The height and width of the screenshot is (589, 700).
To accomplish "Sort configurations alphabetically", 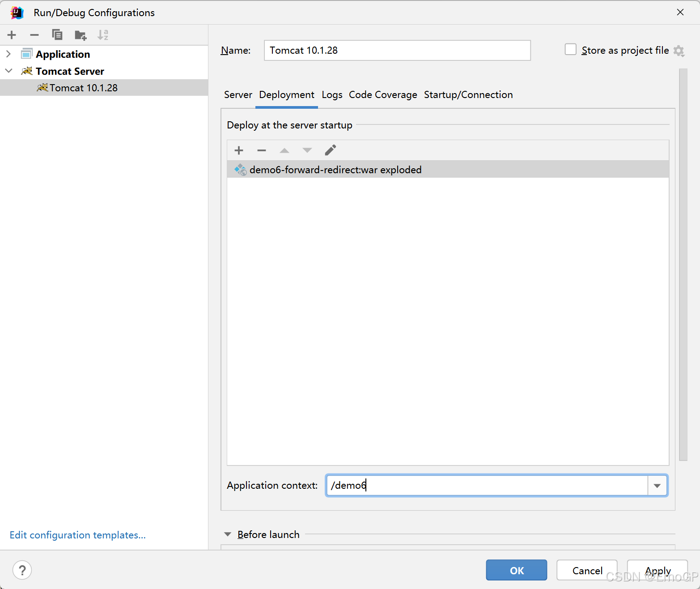I will click(x=103, y=35).
